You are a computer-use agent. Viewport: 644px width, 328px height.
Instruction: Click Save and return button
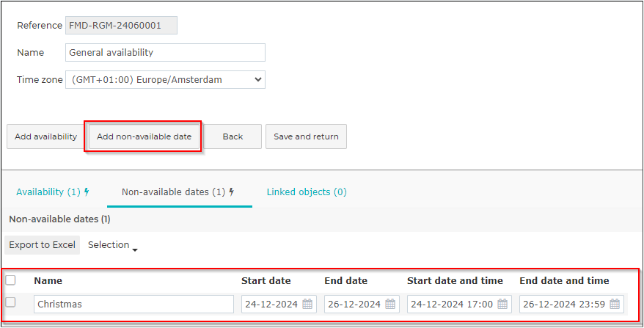tap(306, 136)
